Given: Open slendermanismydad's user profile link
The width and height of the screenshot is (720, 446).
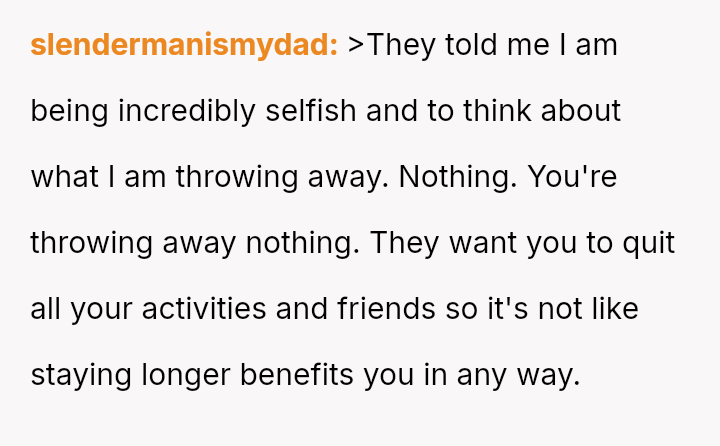Looking at the screenshot, I should click(x=184, y=45).
